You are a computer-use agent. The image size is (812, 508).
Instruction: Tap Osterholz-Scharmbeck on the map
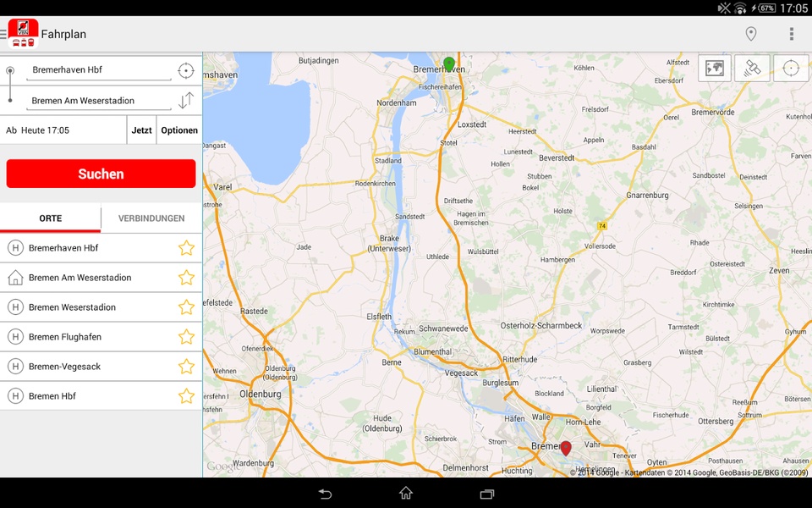pyautogui.click(x=541, y=326)
